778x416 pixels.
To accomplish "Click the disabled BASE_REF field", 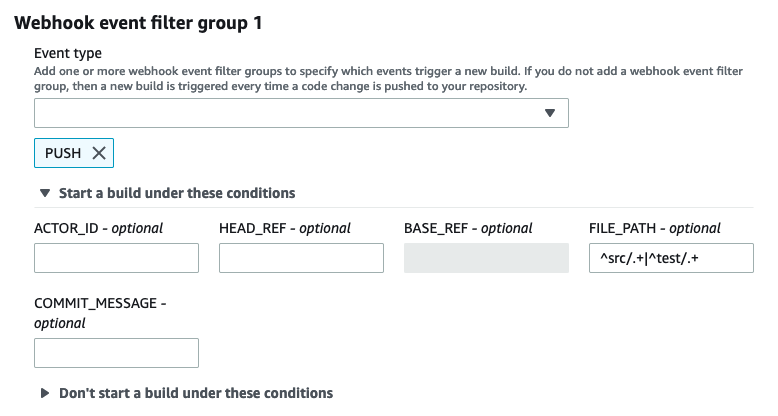I will (486, 258).
